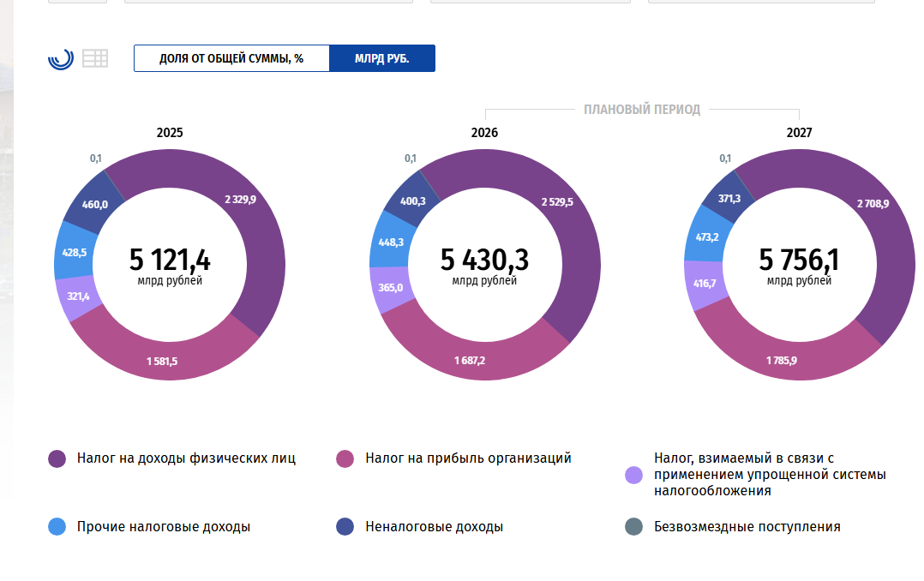Click lavender simplified tax system legend dot
Viewport: 924px width, 581px height.
tap(634, 475)
